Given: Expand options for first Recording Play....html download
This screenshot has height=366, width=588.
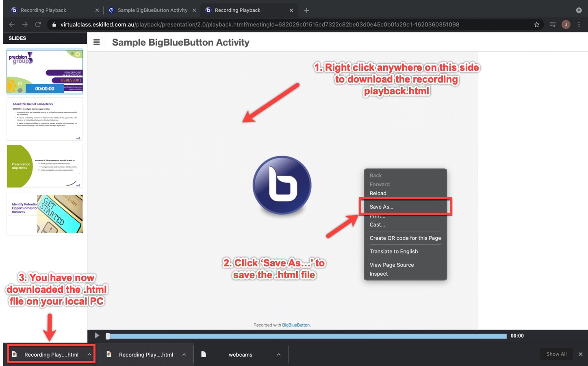Looking at the screenshot, I should tap(89, 355).
